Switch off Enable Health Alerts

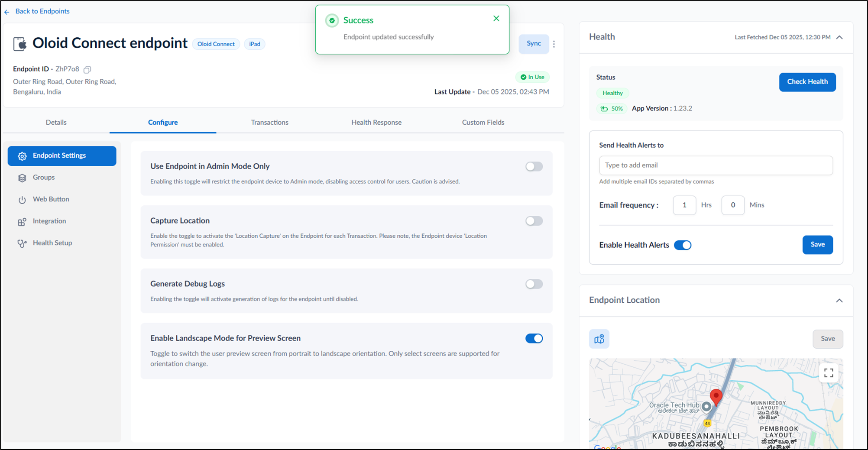point(683,245)
